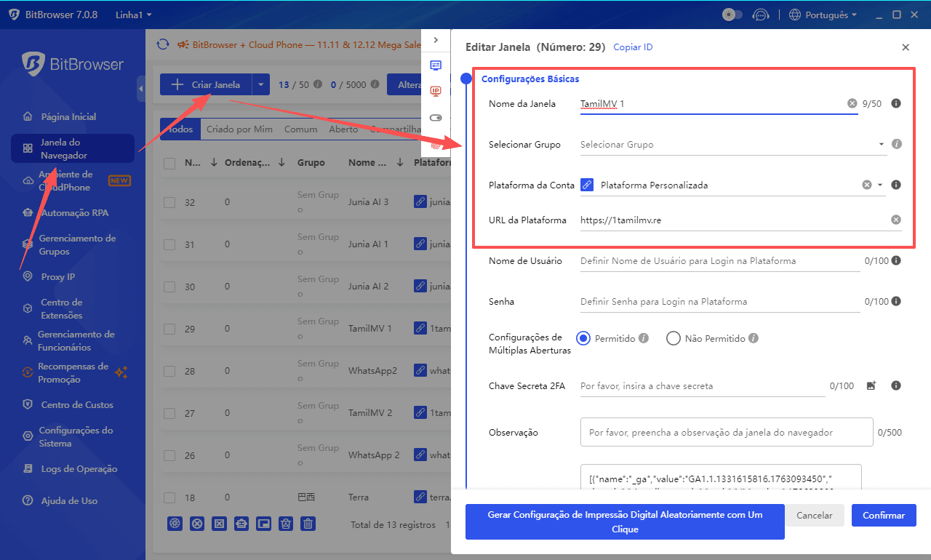
Task: Show info for Chave Secreta 2FA
Action: pos(896,385)
